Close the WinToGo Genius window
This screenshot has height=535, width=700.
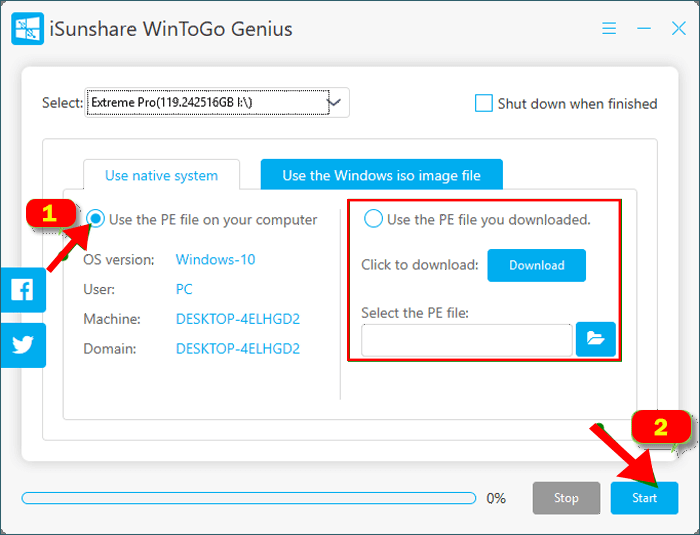[x=678, y=29]
